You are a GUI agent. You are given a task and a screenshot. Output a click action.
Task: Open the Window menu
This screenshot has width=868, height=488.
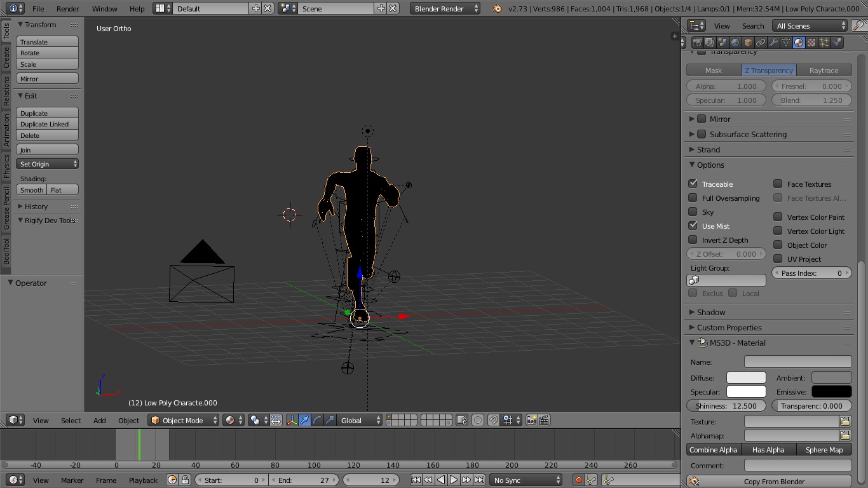click(x=104, y=9)
